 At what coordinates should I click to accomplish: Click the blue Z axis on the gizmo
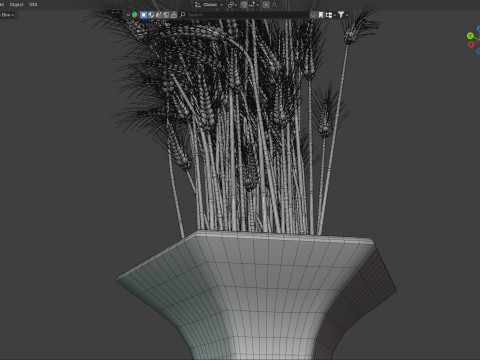pyautogui.click(x=478, y=29)
